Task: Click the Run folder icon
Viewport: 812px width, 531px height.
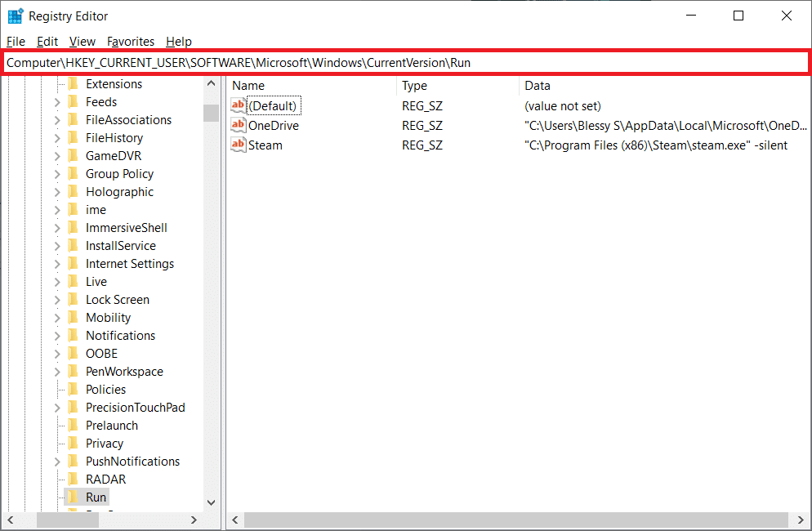Action: 74,497
